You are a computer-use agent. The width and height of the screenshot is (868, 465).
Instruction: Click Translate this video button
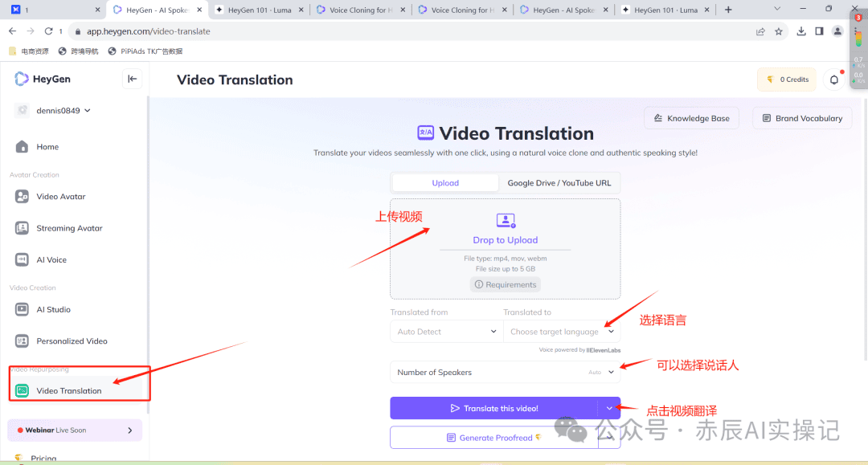click(494, 408)
